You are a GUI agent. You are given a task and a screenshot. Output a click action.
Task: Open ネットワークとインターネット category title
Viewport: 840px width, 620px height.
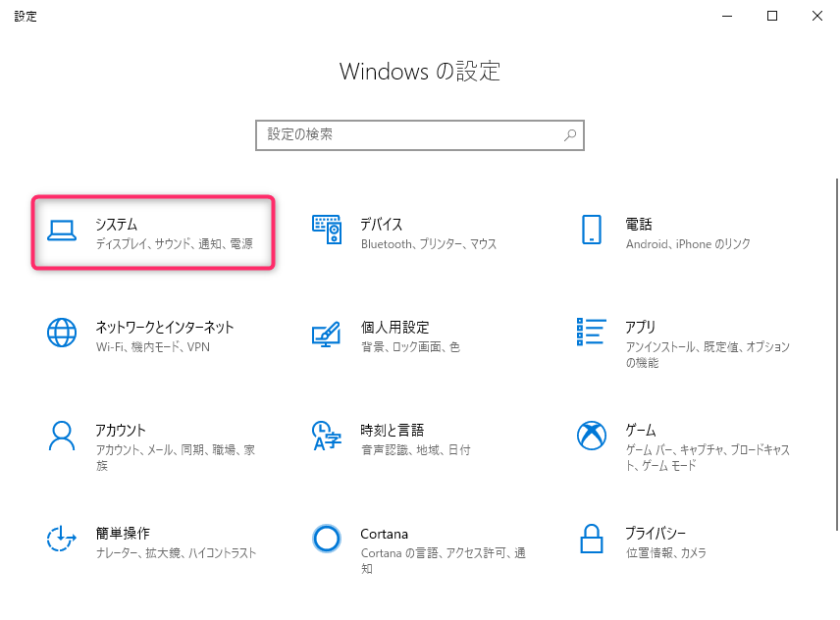click(x=165, y=327)
